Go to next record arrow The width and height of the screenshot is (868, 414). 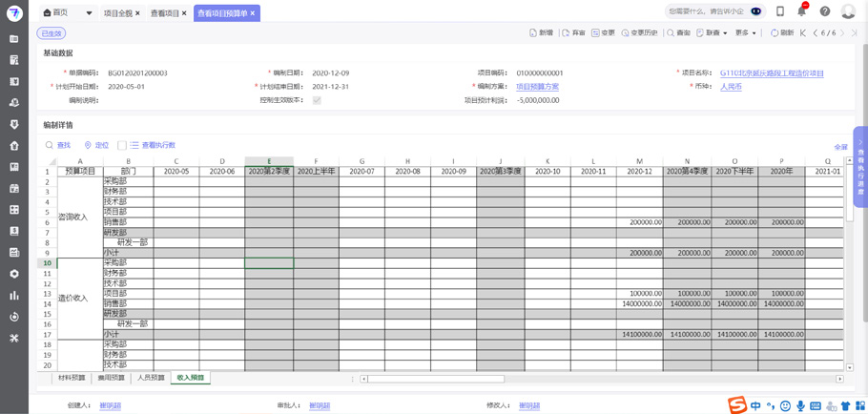click(842, 32)
